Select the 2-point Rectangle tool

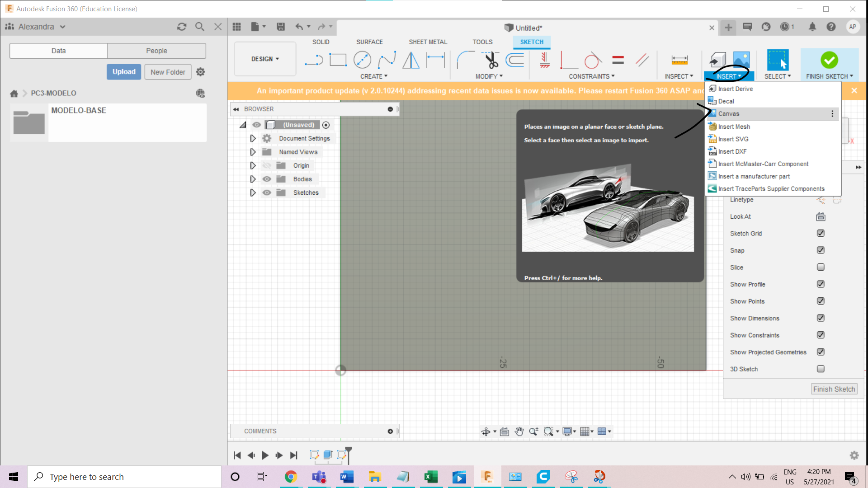click(338, 60)
